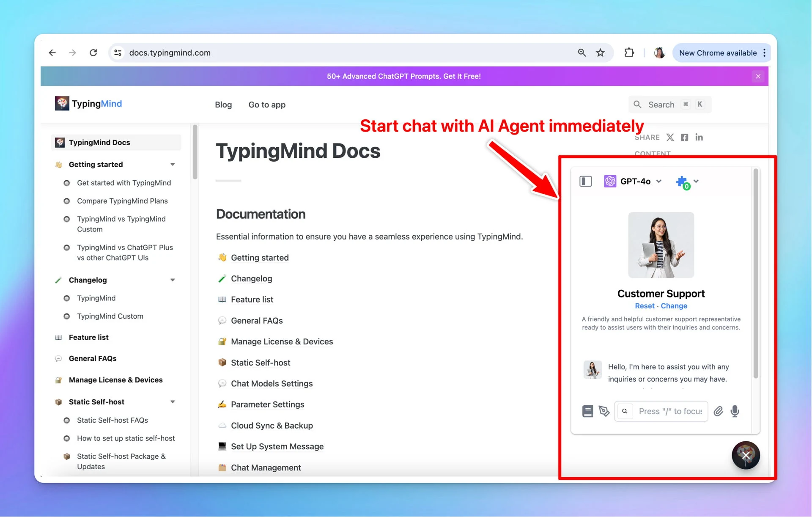Share on X via the X icon
Image resolution: width=812 pixels, height=517 pixels.
point(670,137)
